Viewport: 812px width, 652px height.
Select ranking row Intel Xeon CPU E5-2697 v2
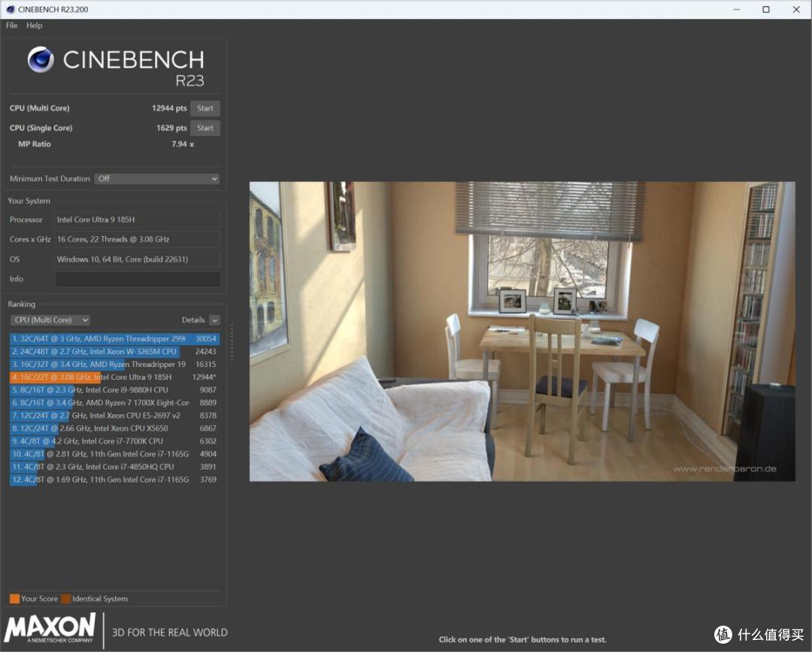pos(114,416)
